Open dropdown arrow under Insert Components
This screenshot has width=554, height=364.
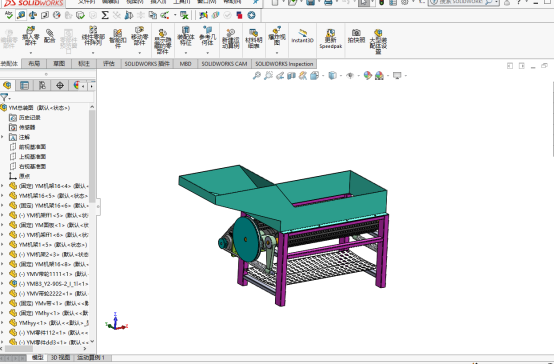pos(31,53)
